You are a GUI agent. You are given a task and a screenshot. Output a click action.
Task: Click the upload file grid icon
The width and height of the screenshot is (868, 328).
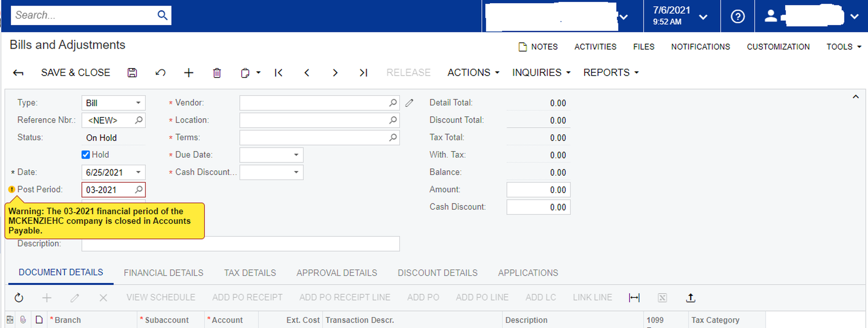690,298
